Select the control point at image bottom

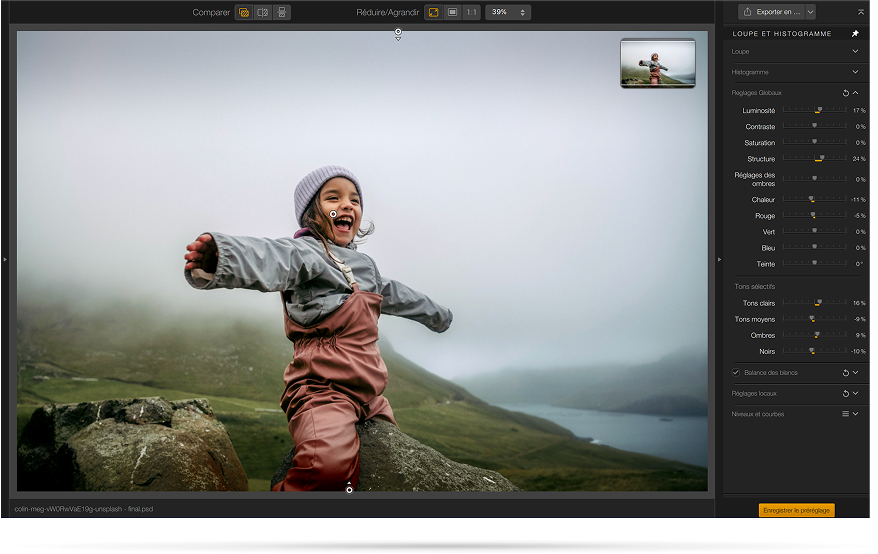pos(349,490)
